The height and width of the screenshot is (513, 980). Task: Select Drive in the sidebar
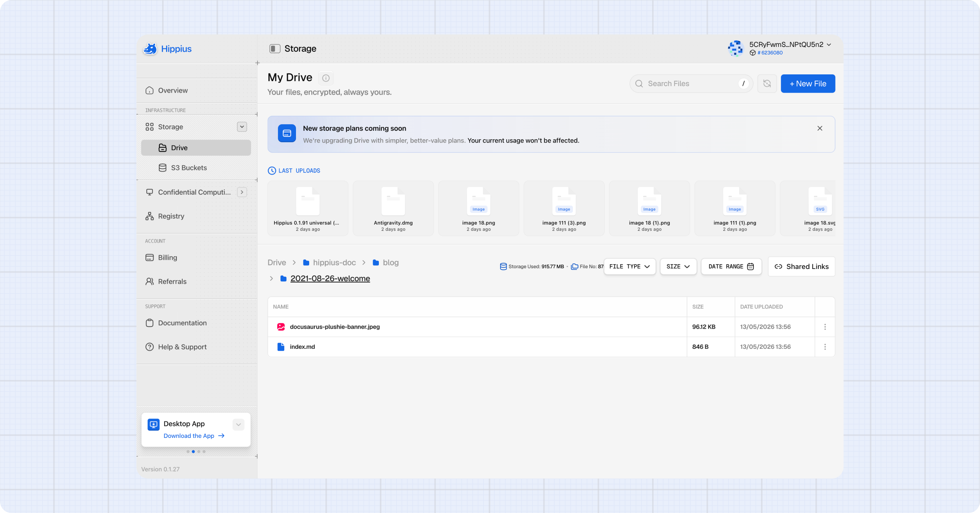[x=196, y=148]
